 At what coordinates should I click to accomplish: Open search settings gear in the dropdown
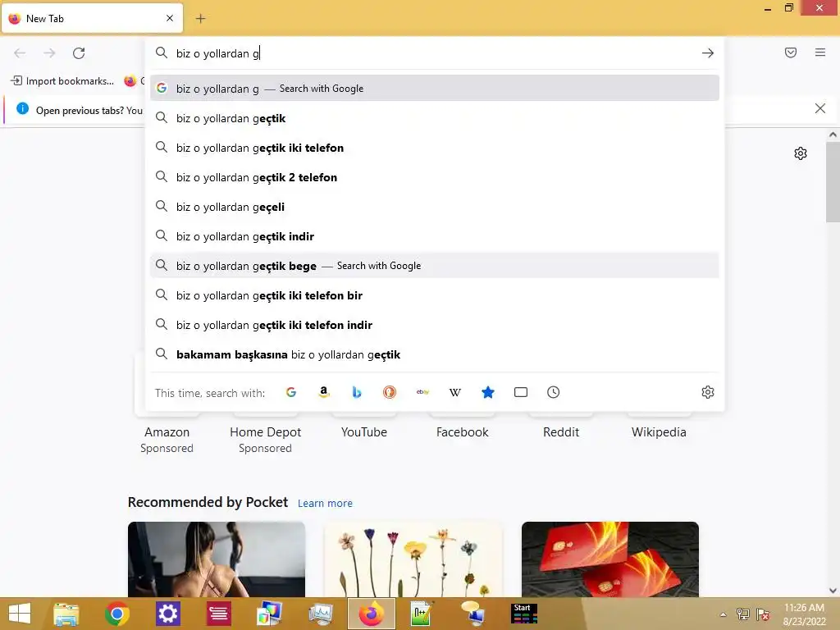708,392
